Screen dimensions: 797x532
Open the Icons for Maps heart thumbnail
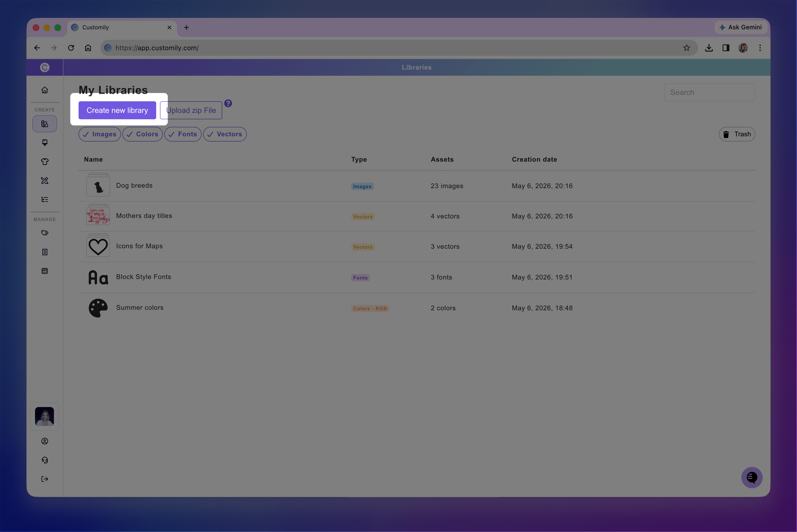click(98, 245)
